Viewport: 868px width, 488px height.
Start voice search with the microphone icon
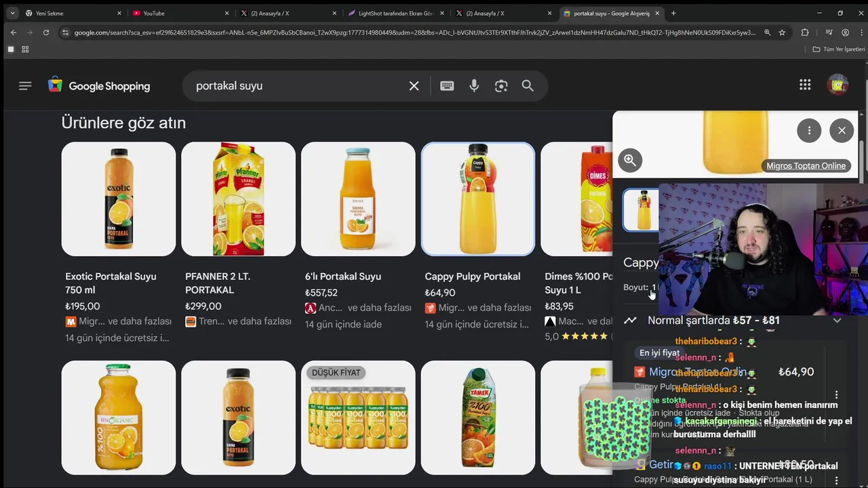[x=474, y=86]
